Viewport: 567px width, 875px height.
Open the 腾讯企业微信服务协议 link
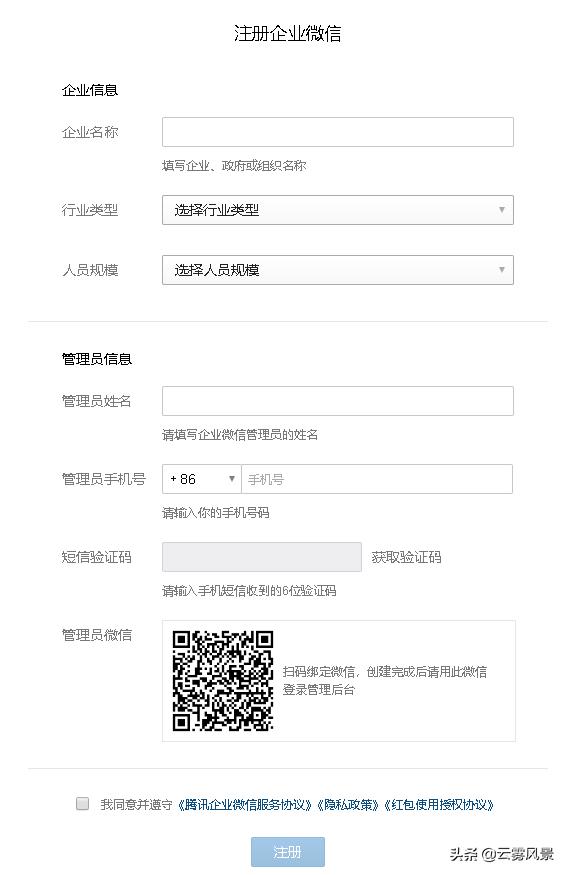(244, 805)
